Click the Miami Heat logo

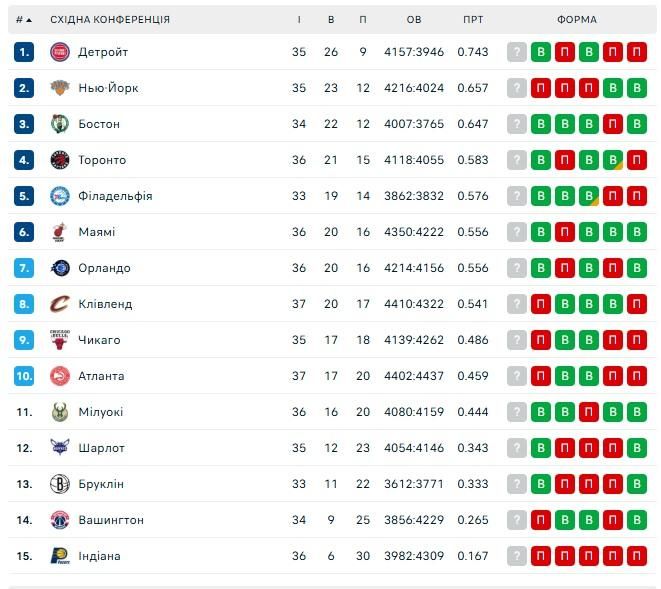60,232
